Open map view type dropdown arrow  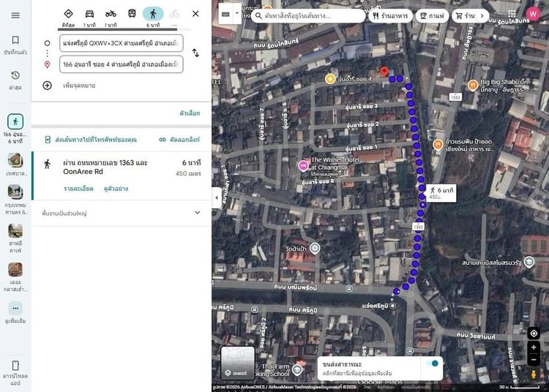pyautogui.click(x=237, y=14)
